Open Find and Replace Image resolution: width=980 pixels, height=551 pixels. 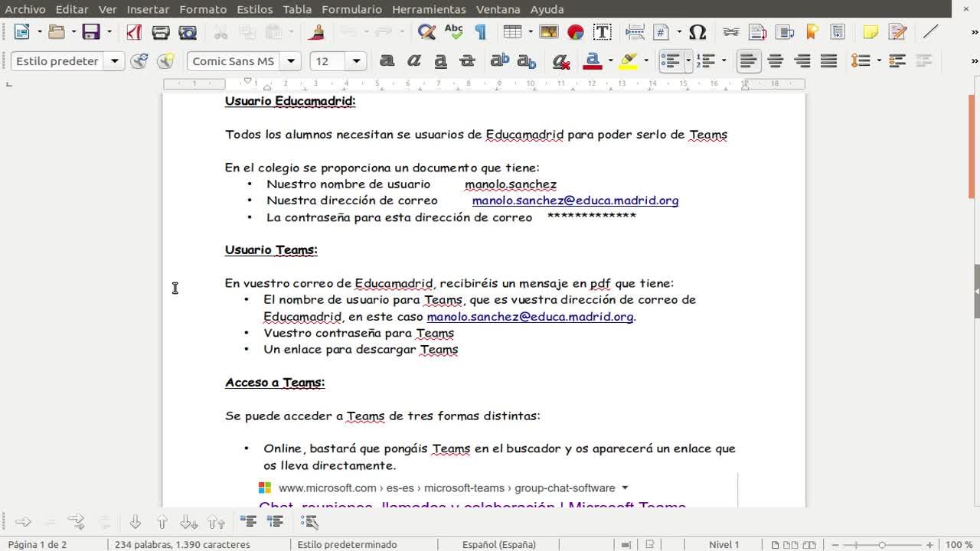[x=426, y=32]
